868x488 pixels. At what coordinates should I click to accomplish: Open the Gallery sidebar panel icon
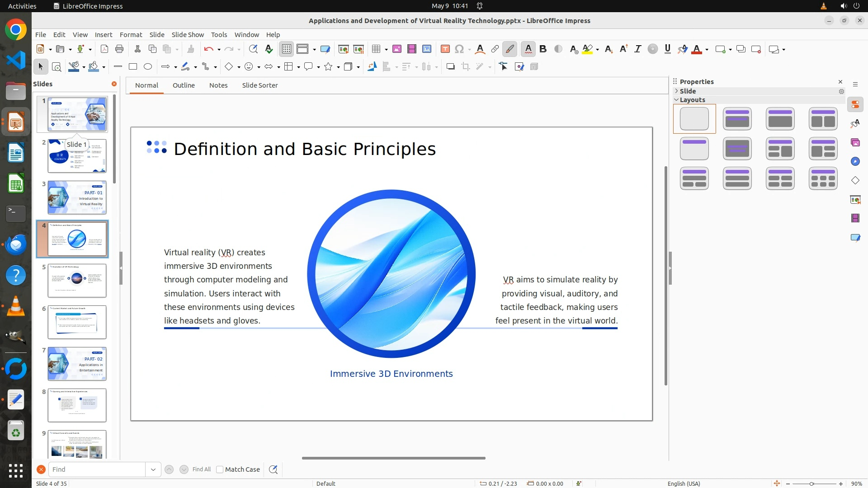click(x=855, y=143)
